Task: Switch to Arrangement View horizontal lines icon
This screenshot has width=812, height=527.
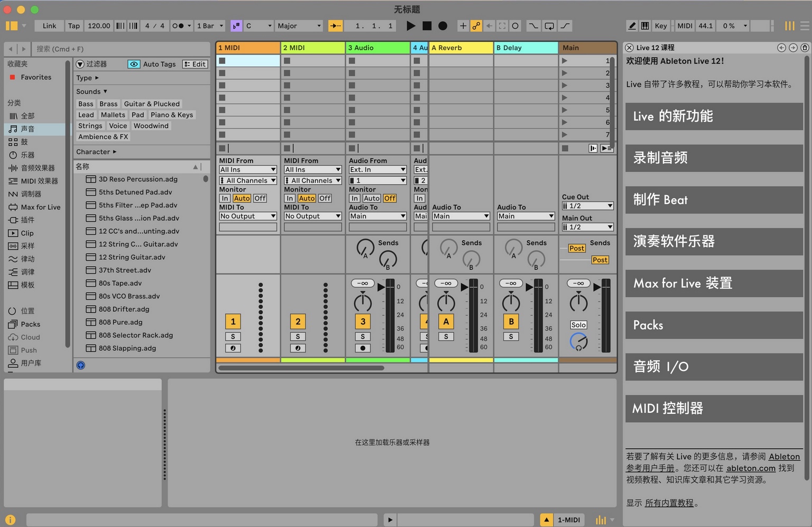Action: click(x=805, y=25)
